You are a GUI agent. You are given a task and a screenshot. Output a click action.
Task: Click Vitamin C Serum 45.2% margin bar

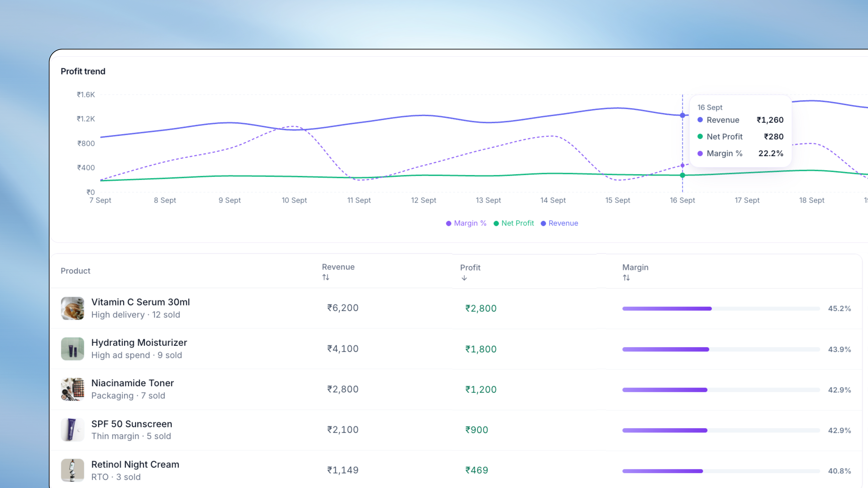(721, 309)
